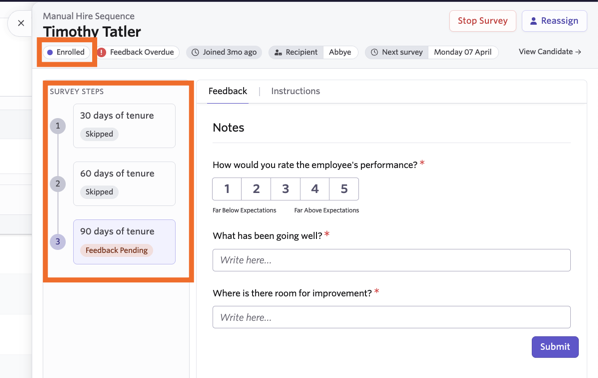598x378 pixels.
Task: Click the Notes heading
Action: pos(228,127)
